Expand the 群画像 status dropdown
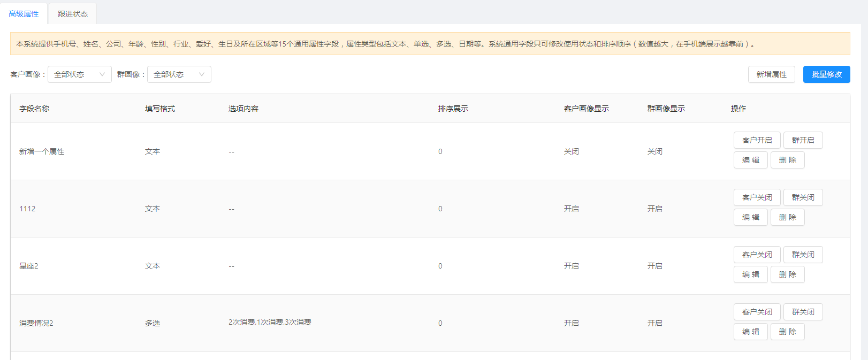This screenshot has width=868, height=360. (179, 74)
